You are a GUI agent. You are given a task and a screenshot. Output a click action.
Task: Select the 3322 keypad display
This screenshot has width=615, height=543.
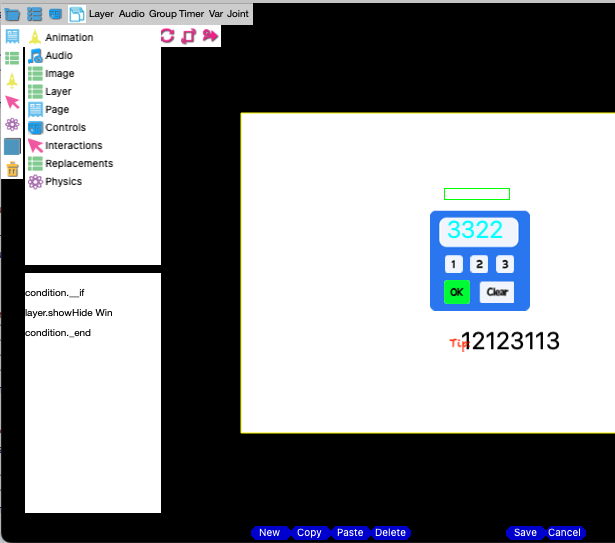click(x=479, y=232)
